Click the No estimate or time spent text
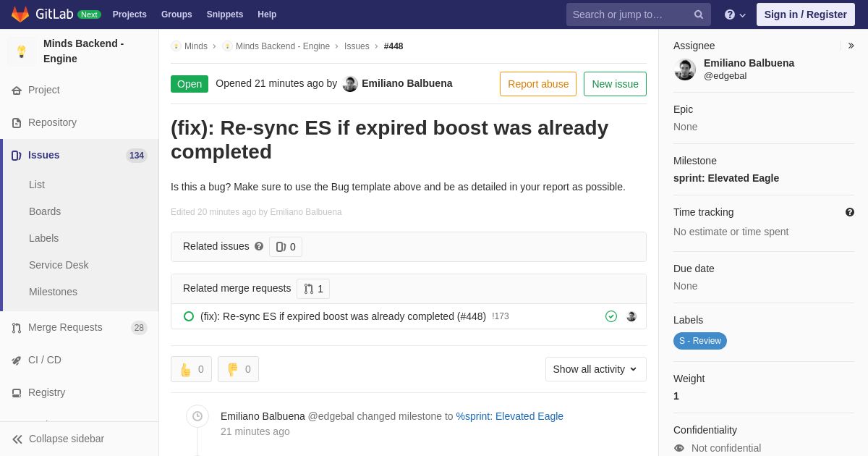 (x=731, y=232)
